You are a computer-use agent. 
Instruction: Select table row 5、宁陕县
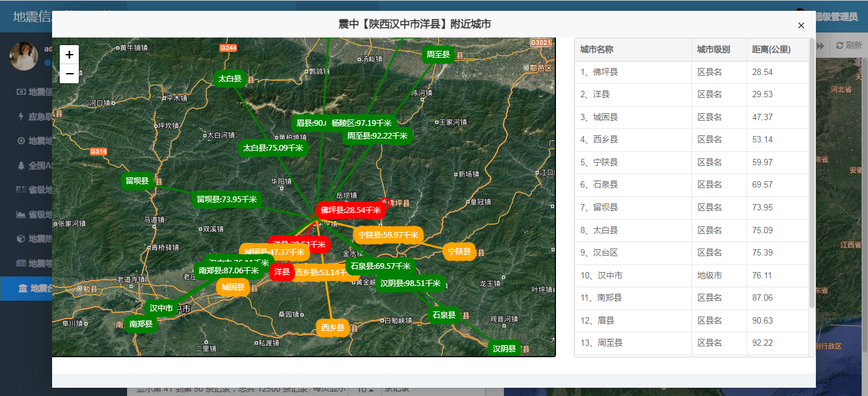click(x=692, y=163)
